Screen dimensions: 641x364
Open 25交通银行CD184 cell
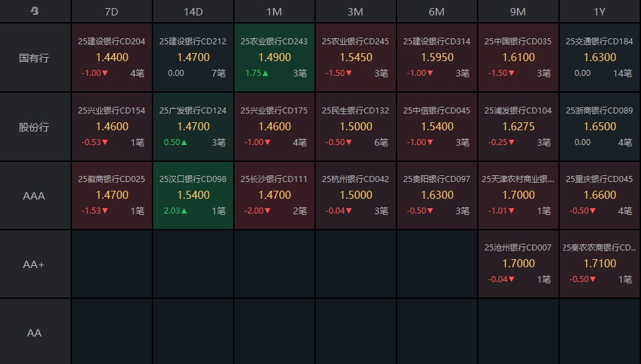[600, 57]
